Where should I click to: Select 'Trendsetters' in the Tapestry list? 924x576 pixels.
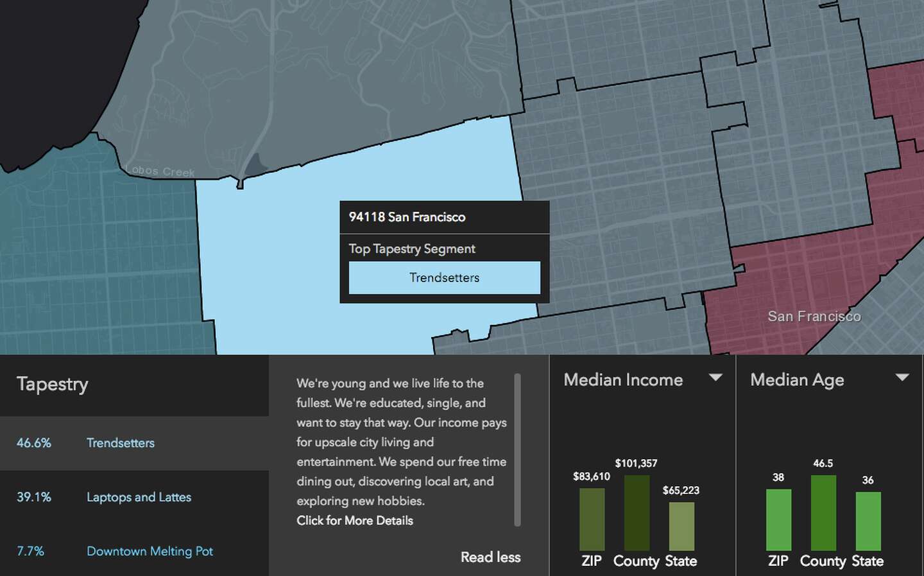120,442
